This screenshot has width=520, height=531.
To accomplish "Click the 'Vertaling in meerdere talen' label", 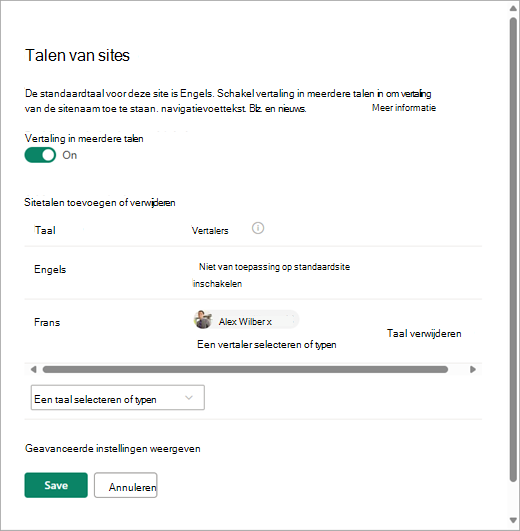I will tap(84, 139).
